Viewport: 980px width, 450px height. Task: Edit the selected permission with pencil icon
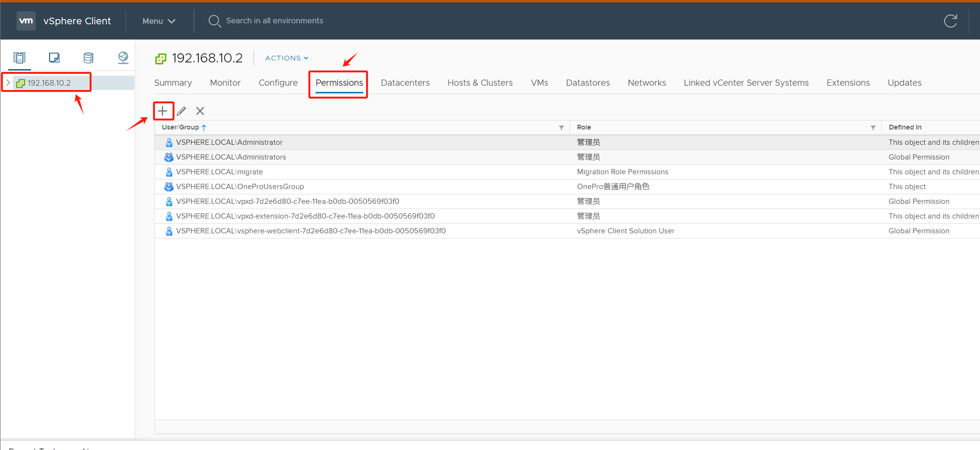click(x=181, y=111)
